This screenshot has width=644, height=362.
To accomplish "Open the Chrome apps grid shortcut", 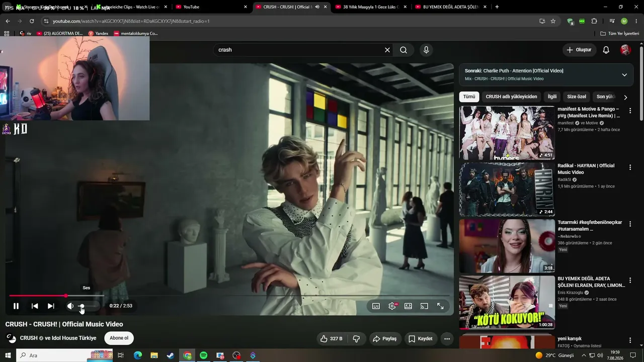I will click(7, 34).
